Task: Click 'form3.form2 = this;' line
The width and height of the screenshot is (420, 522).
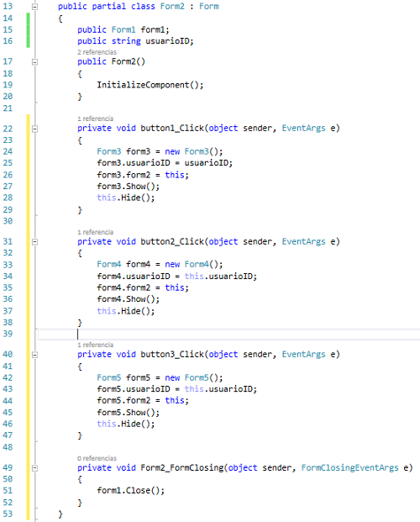Action: (x=143, y=175)
